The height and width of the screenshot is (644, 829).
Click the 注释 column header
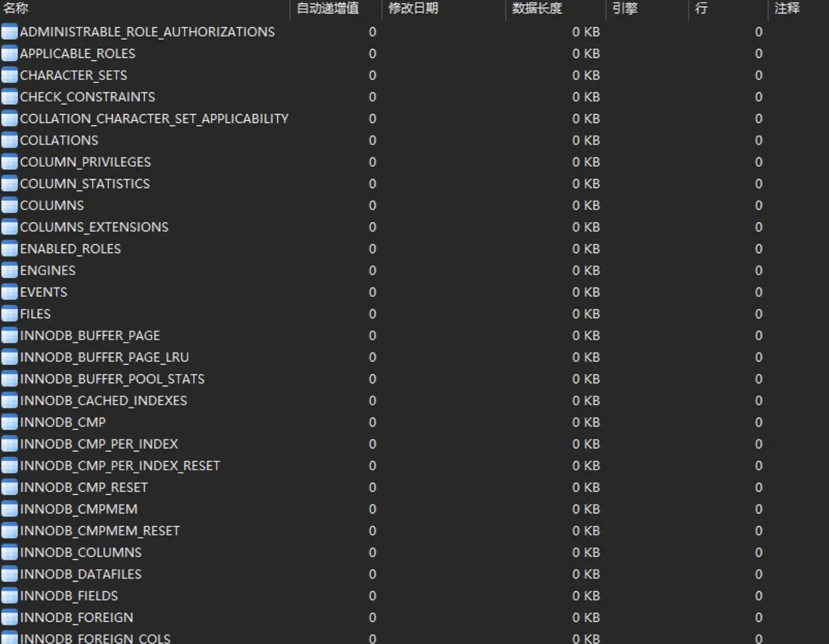tap(787, 8)
